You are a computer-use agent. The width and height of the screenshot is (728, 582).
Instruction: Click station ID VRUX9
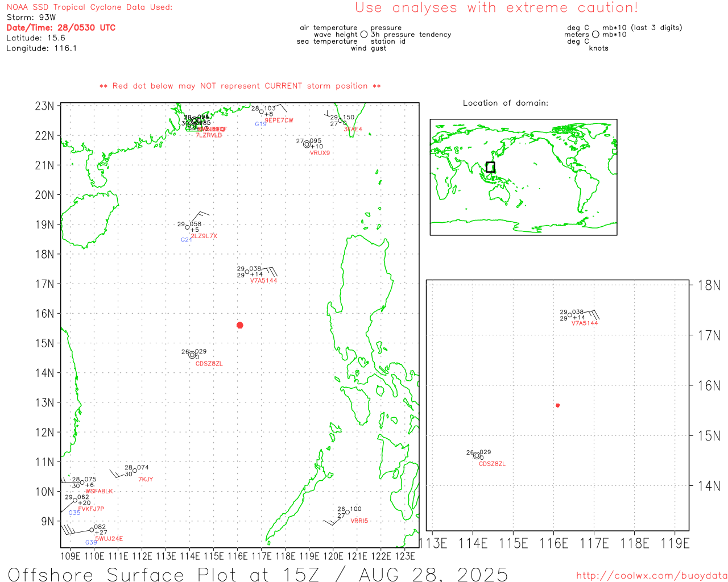pyautogui.click(x=320, y=153)
